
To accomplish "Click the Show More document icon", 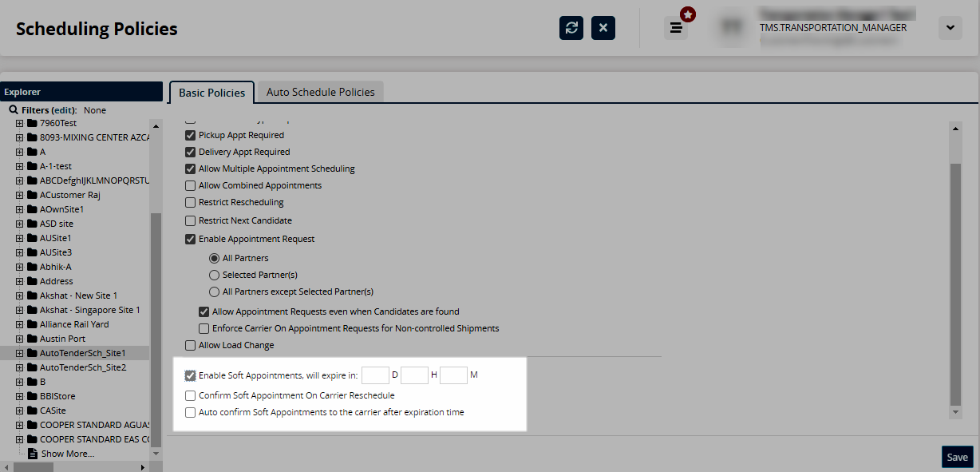I will coord(32,454).
